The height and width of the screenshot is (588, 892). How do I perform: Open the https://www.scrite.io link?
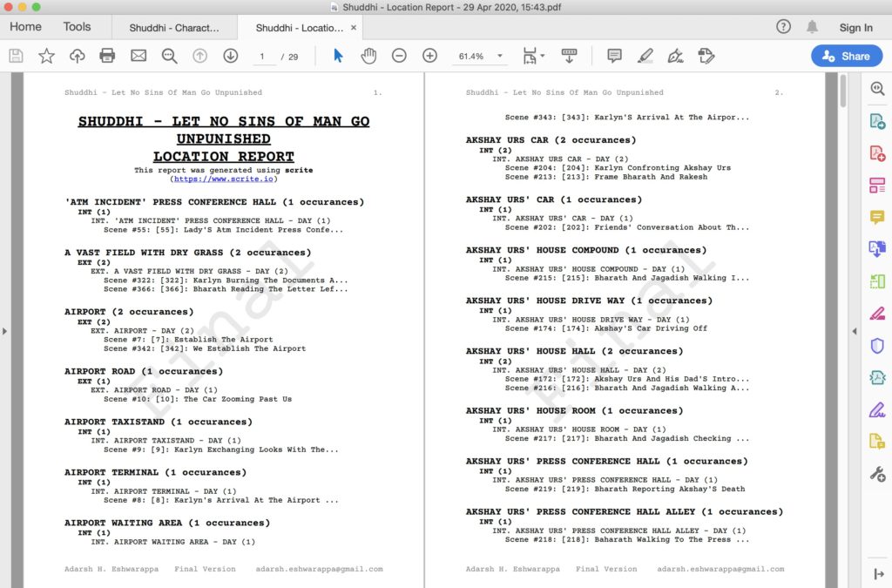[224, 179]
